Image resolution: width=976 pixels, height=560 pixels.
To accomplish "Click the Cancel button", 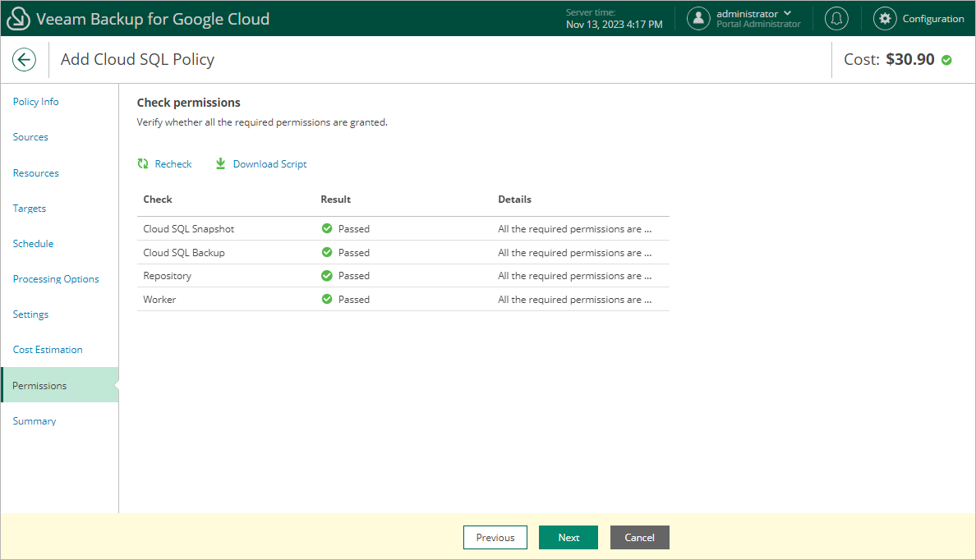I will (x=639, y=538).
